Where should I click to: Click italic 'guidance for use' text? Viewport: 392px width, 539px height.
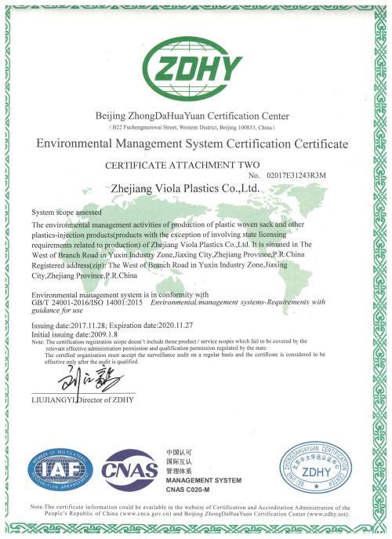point(57,311)
